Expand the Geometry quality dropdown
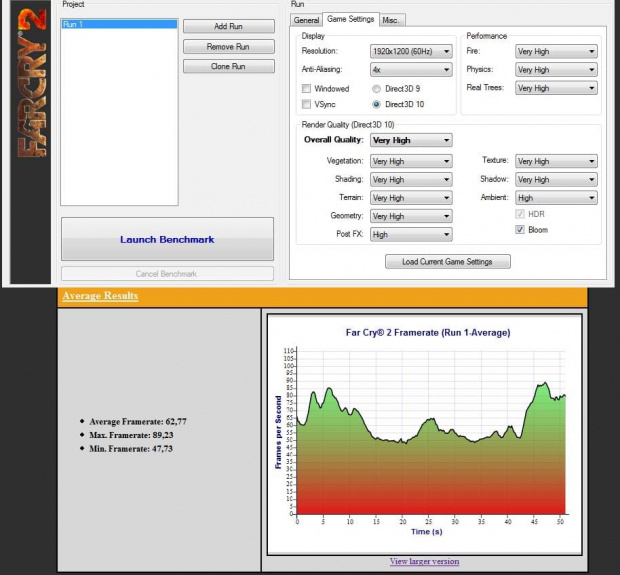620x575 pixels. click(411, 216)
